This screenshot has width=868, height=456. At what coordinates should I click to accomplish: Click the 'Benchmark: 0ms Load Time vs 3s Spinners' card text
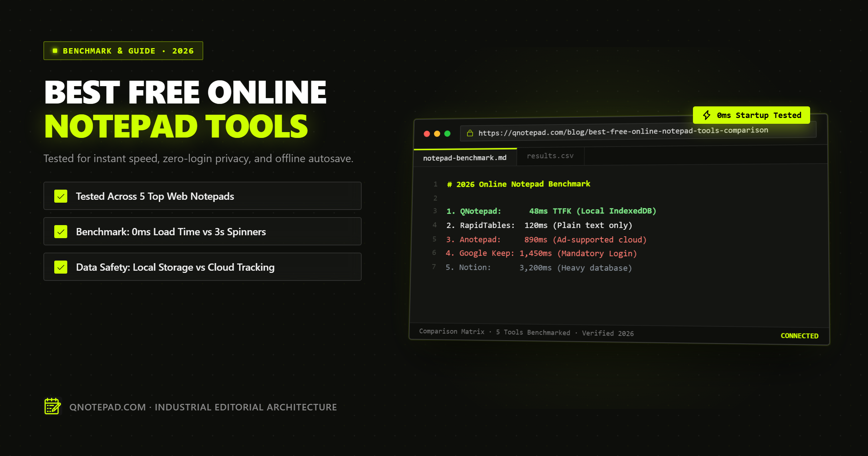[171, 232]
